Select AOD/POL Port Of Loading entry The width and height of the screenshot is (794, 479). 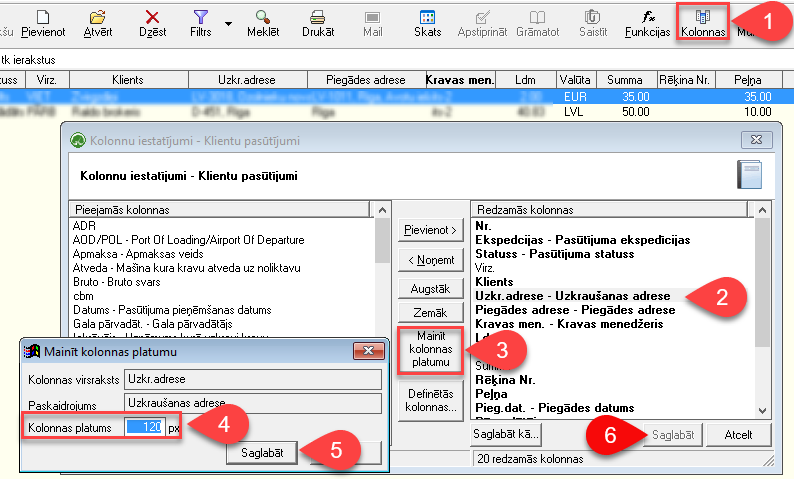coord(188,240)
